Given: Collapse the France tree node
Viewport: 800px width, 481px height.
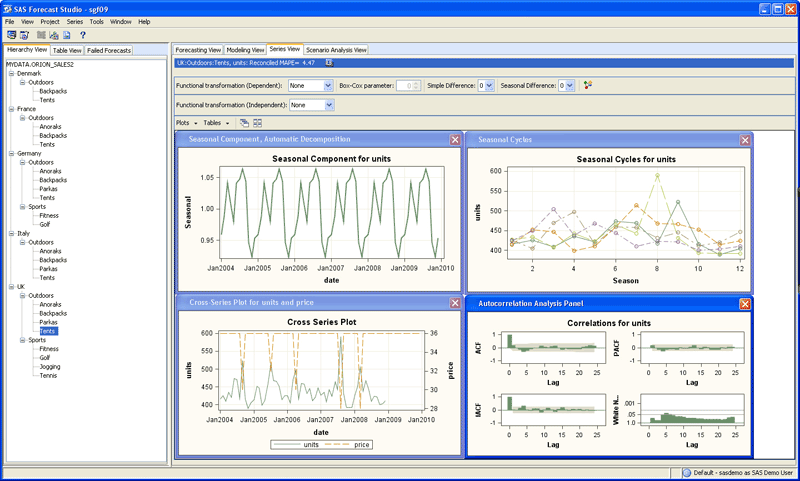Looking at the screenshot, I should (11, 109).
